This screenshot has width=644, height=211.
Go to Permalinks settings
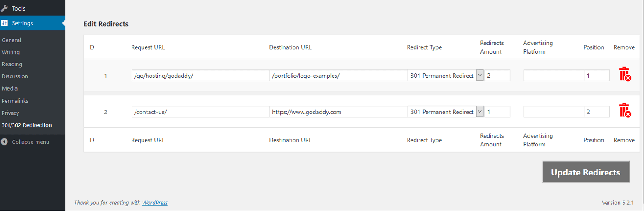click(x=15, y=101)
